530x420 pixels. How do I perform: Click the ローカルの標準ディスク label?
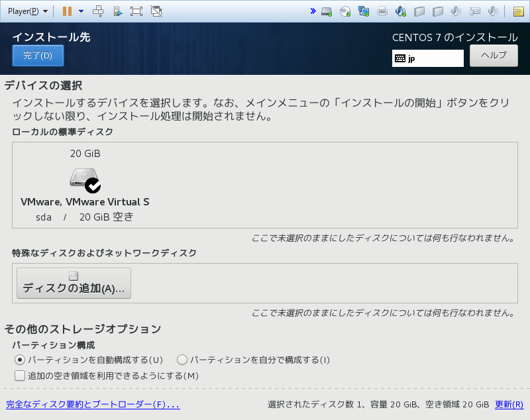(x=62, y=132)
